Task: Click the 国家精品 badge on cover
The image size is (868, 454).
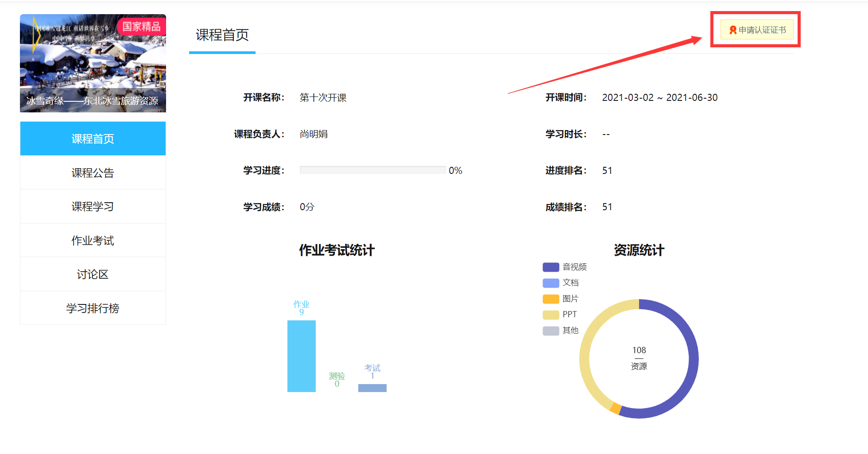Action: pyautogui.click(x=141, y=27)
